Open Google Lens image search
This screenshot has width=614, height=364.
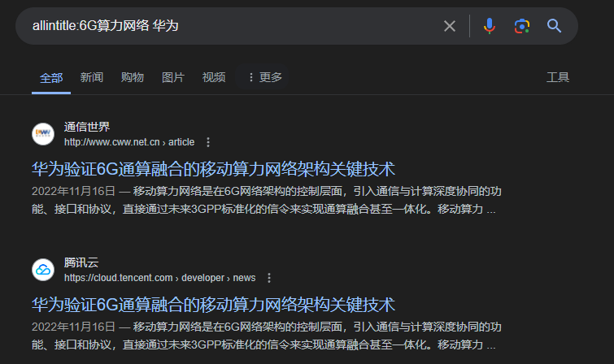pyautogui.click(x=521, y=26)
